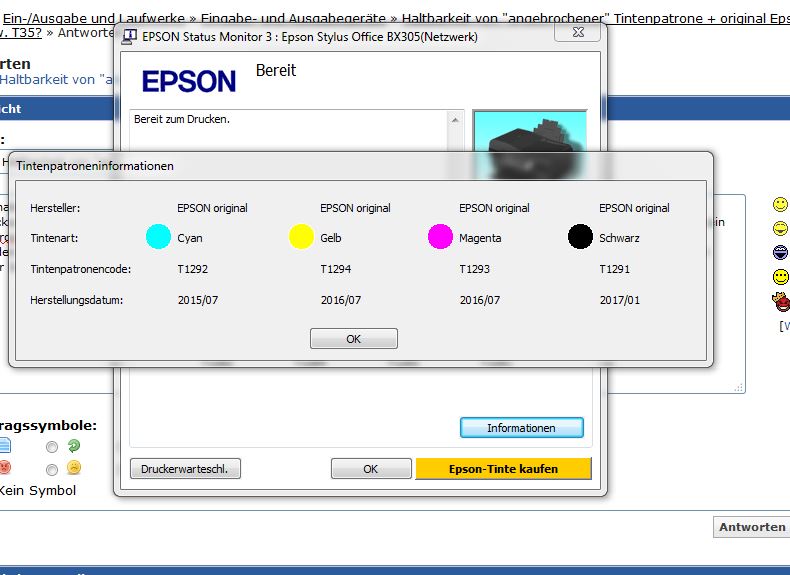Click the Bereit status heading
This screenshot has height=575, width=790.
pos(276,71)
